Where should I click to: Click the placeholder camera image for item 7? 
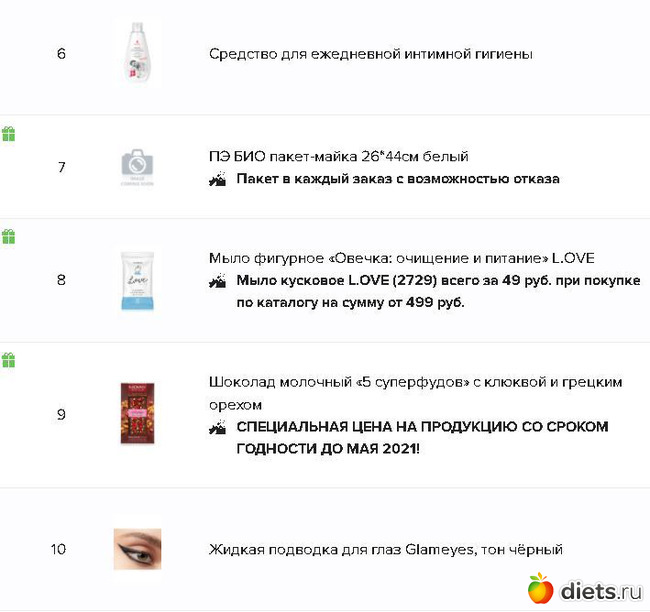(x=137, y=167)
